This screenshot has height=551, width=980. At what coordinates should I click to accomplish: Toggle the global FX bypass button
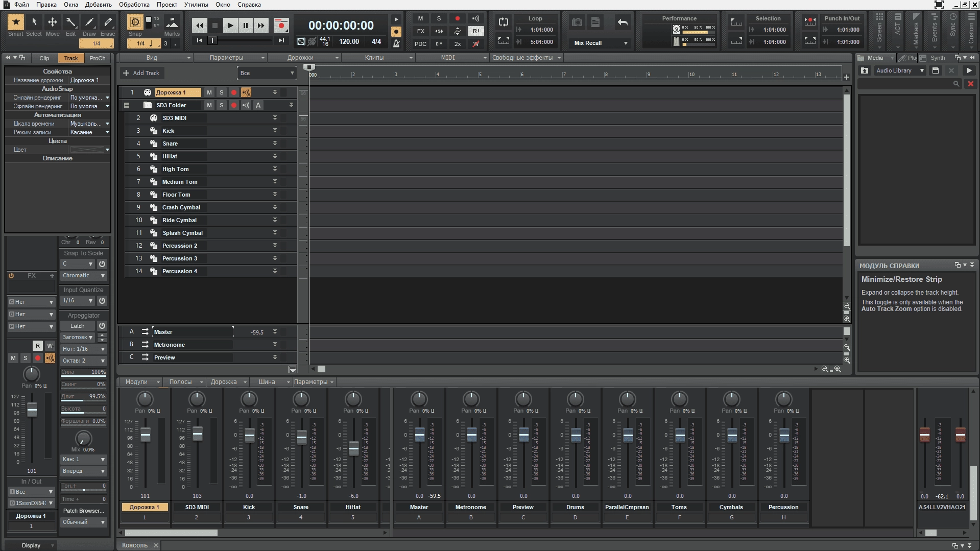click(420, 31)
